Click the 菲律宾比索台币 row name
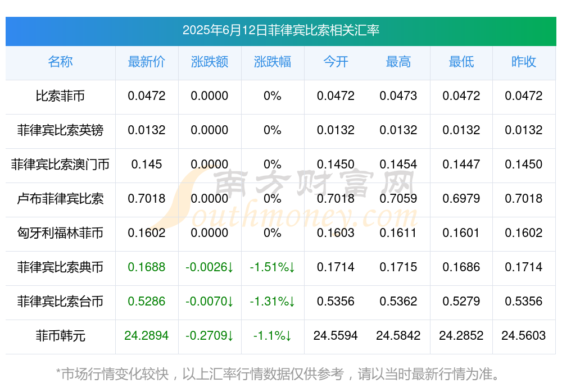 pyautogui.click(x=60, y=302)
